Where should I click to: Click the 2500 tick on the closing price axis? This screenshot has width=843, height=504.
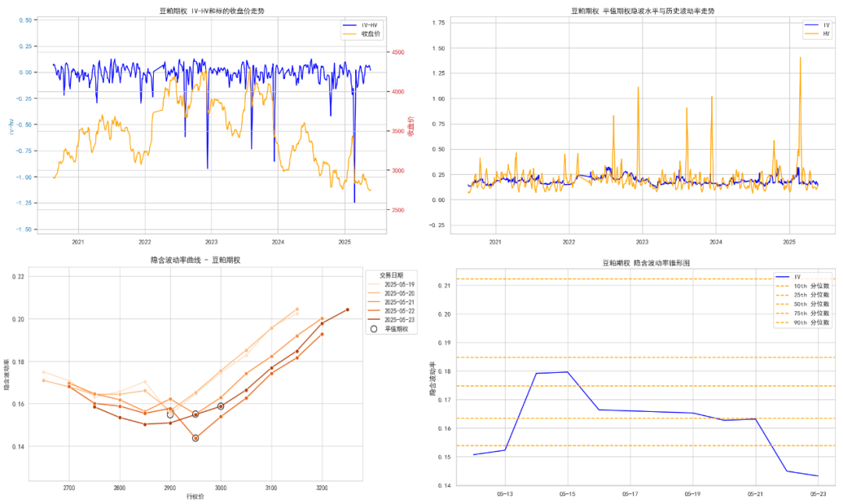398,210
